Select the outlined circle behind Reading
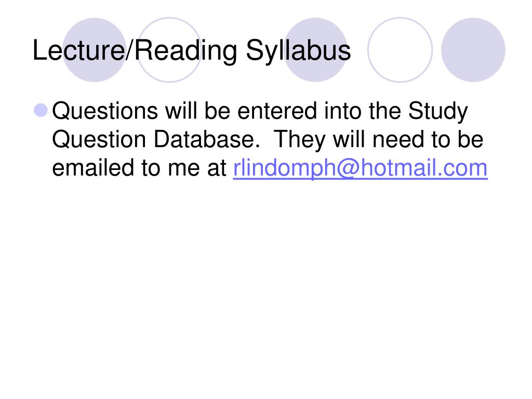Viewport: 532px width, 399px height. pos(169,50)
